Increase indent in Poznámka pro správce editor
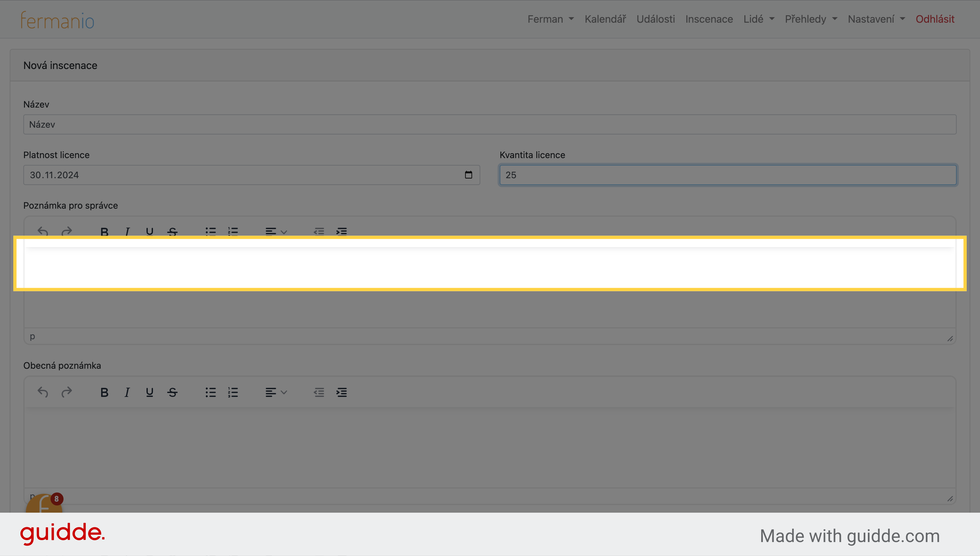 click(342, 231)
